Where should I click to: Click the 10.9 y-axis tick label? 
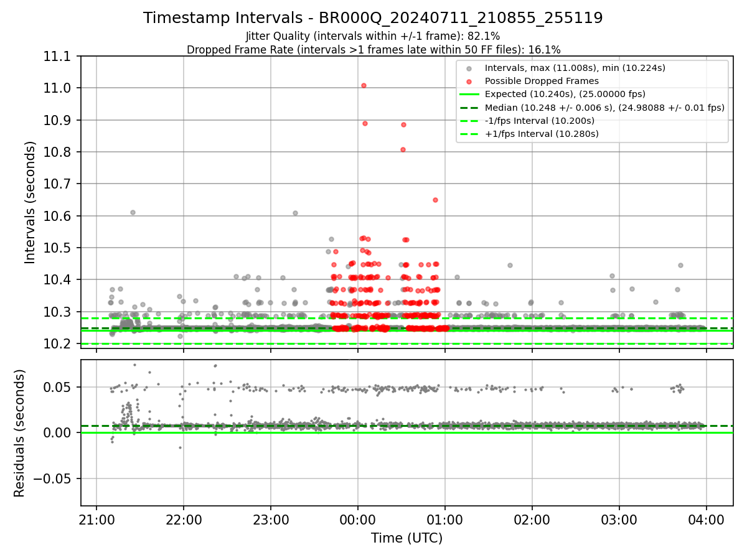pos(58,120)
